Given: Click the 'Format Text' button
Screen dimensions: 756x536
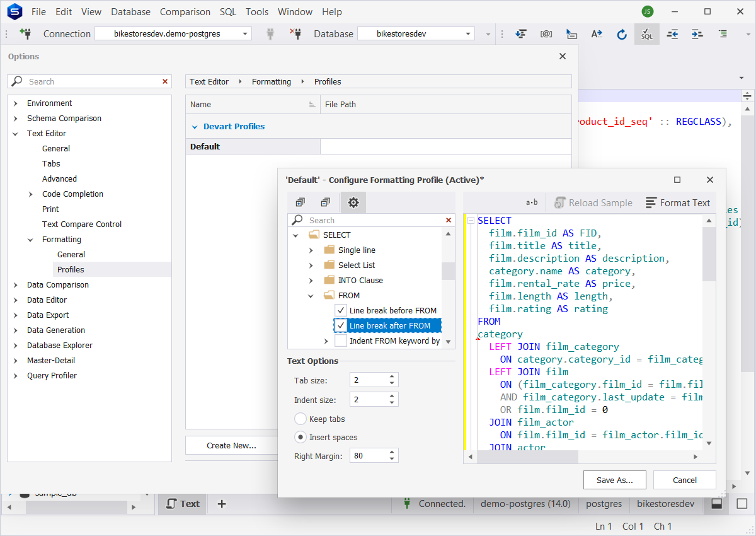Looking at the screenshot, I should pos(678,202).
